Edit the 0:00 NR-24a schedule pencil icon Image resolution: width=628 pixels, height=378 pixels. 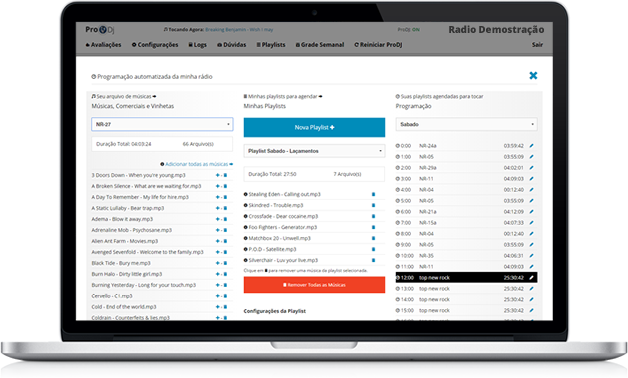(x=531, y=146)
